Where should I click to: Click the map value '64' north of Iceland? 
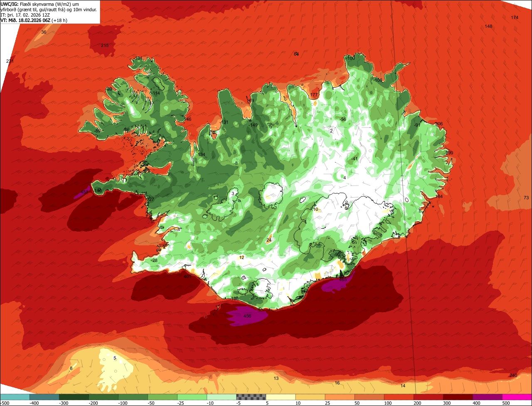(296, 54)
